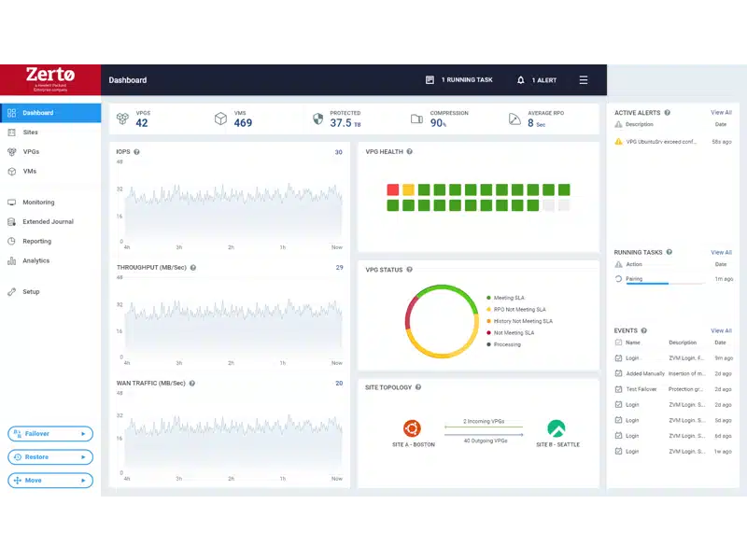Click the check icon beside Test Failover event

(618, 389)
